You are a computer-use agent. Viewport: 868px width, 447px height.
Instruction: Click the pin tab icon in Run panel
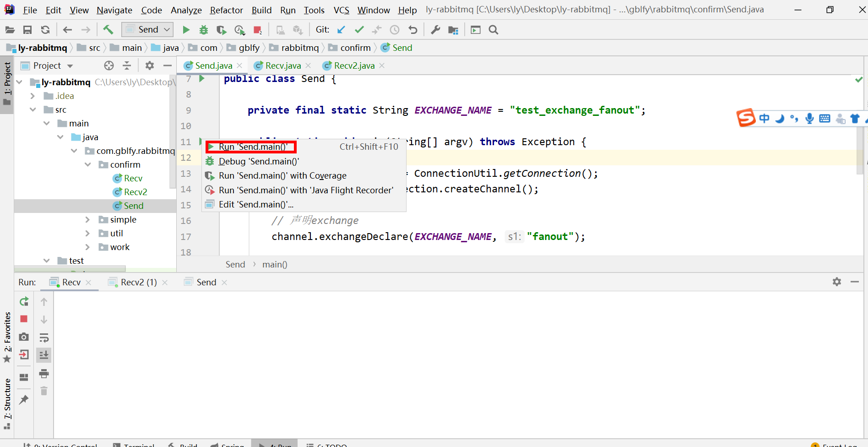(24, 400)
